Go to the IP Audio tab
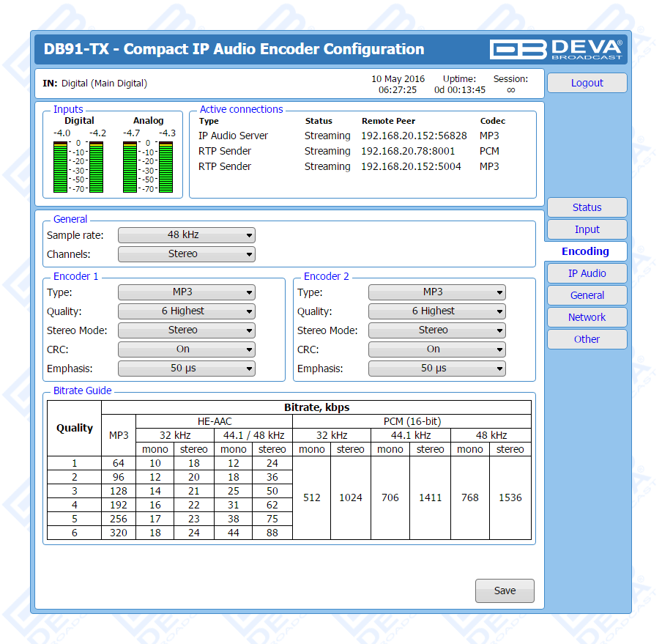The height and width of the screenshot is (644, 662). (x=587, y=273)
